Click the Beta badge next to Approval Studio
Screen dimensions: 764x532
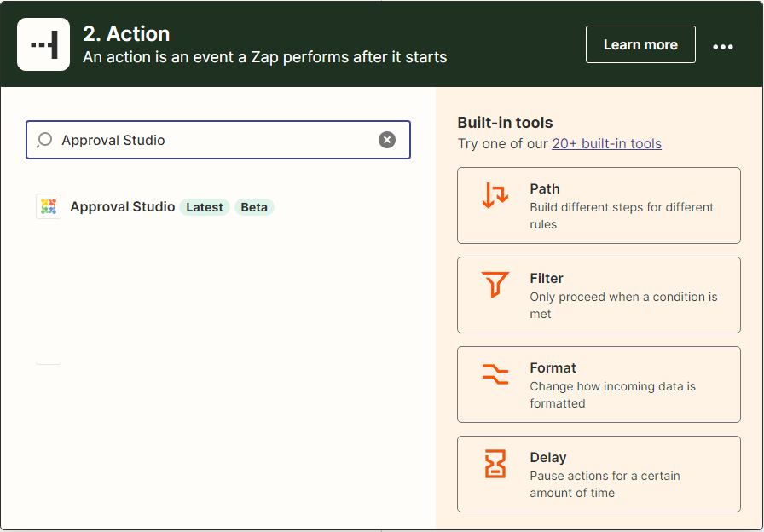pyautogui.click(x=254, y=207)
